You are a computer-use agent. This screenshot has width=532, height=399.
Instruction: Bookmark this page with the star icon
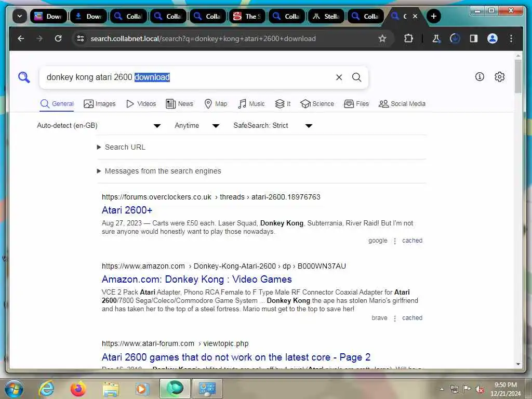[382, 38]
